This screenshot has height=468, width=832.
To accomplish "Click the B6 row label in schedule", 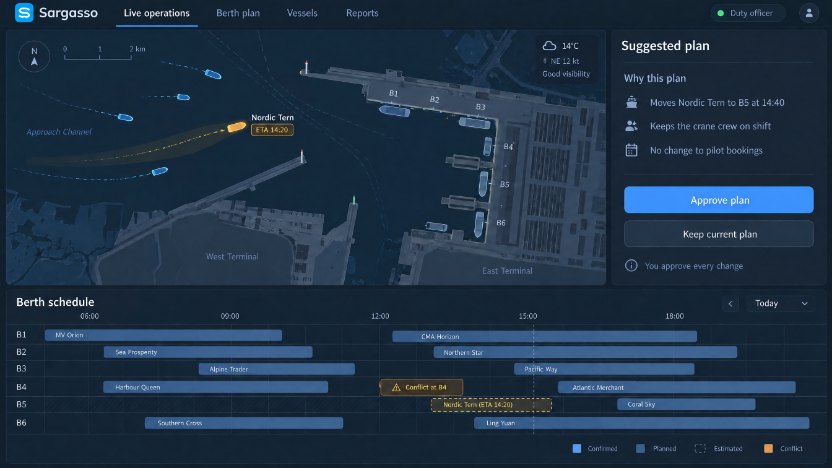I will click(21, 423).
